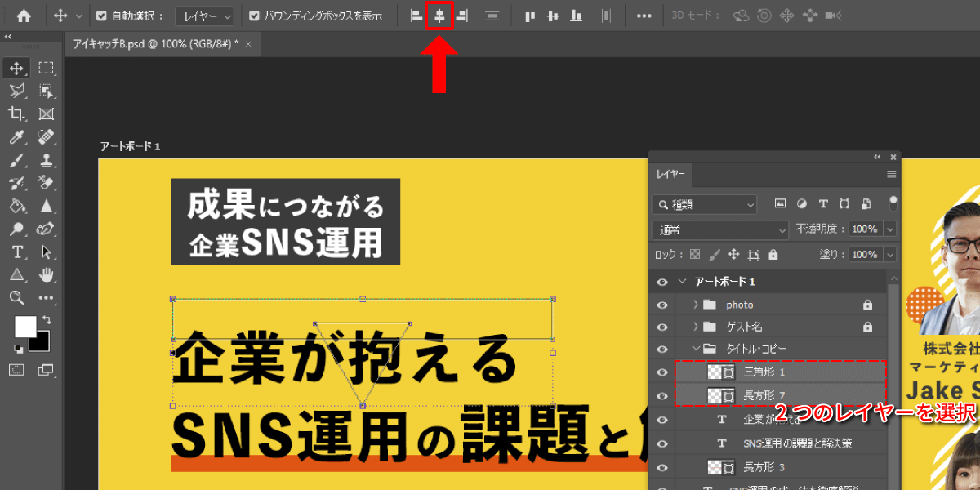Select the Triangle shape tool
980x490 pixels.
pos(16,274)
